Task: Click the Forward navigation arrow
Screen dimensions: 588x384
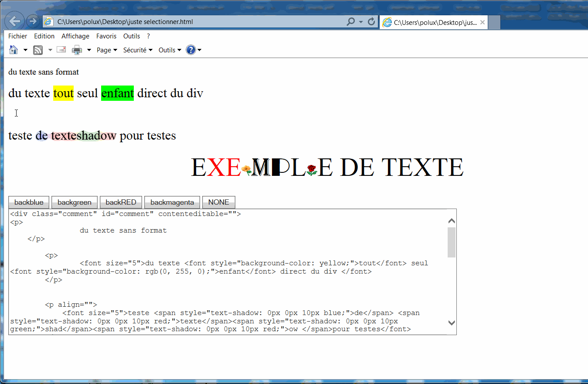Action: click(x=32, y=21)
